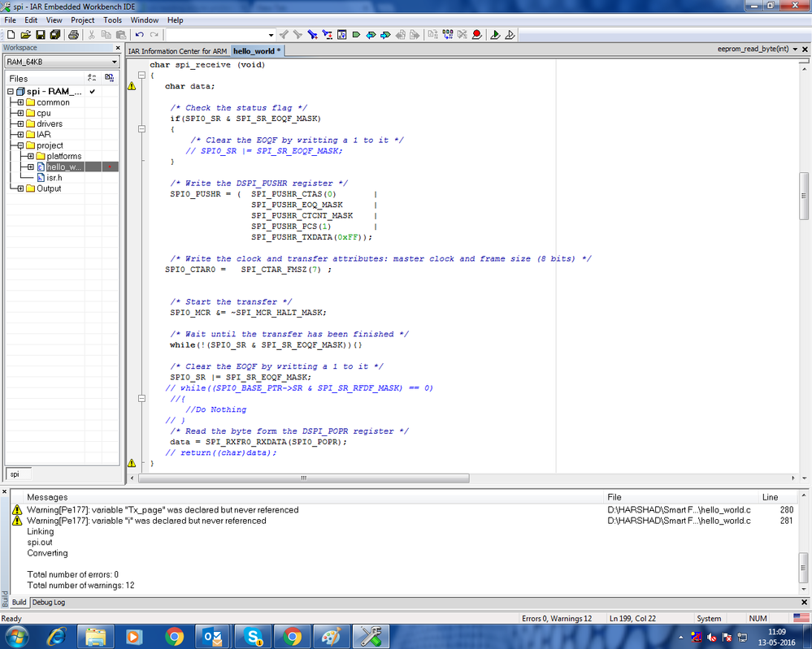Expand the common folder
This screenshot has height=649, width=812.
[x=20, y=102]
